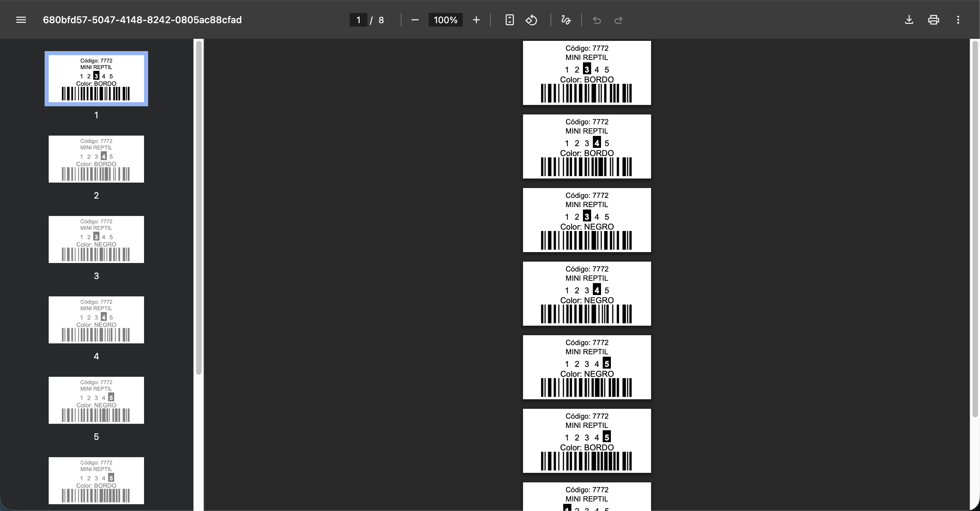The height and width of the screenshot is (511, 980).
Task: Click 'MINI REPTIL' on fifth label page
Action: (x=587, y=352)
